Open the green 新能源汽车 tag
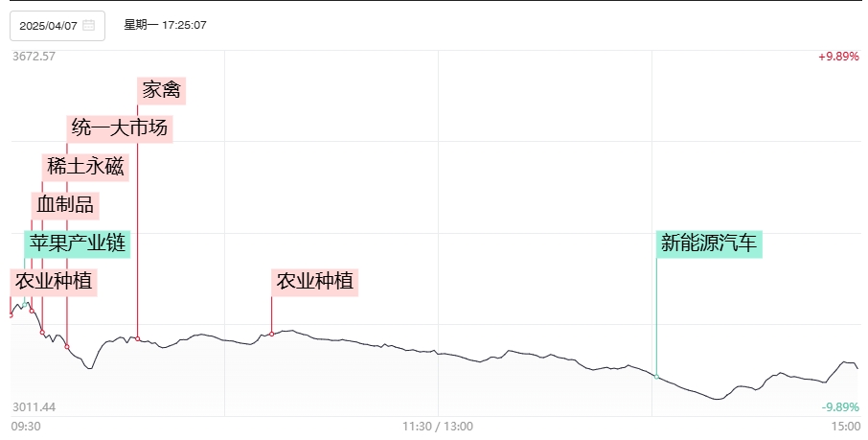 (x=709, y=243)
